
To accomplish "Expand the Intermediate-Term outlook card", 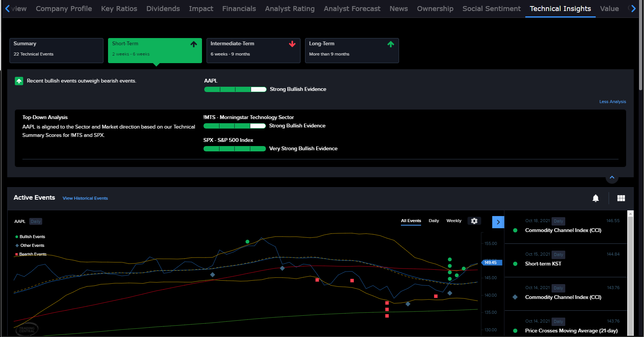I will point(253,50).
